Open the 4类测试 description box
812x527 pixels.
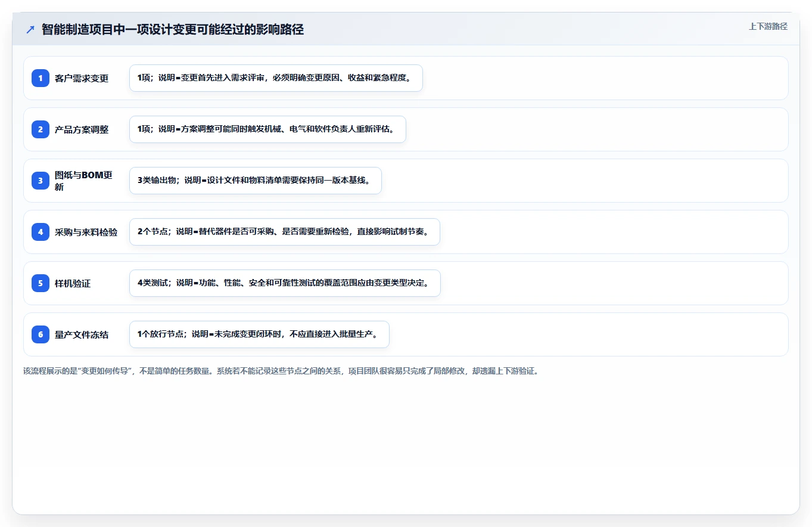285,283
